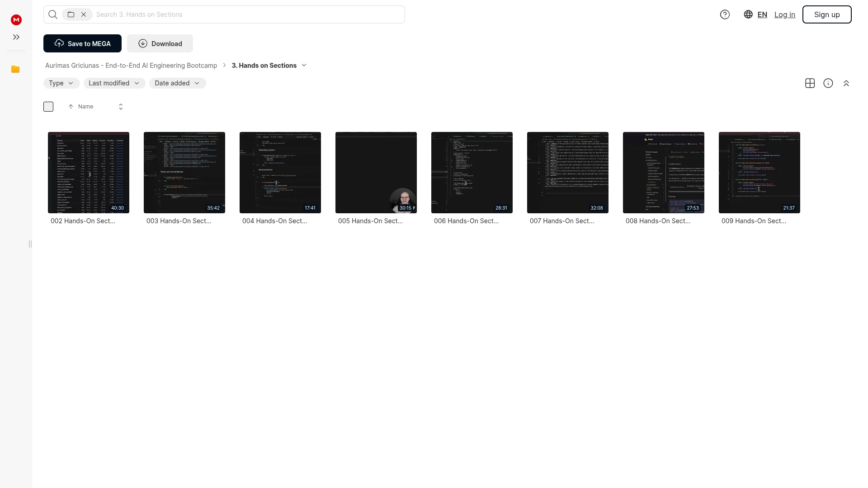
Task: Click the Save to MEGA button
Action: pyautogui.click(x=82, y=43)
